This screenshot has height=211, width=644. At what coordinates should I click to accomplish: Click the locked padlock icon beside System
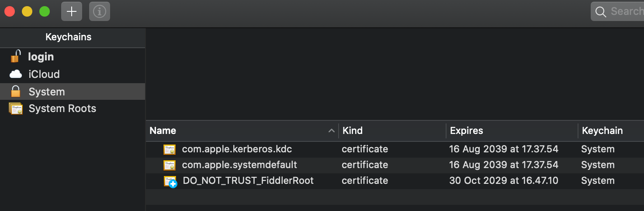16,91
